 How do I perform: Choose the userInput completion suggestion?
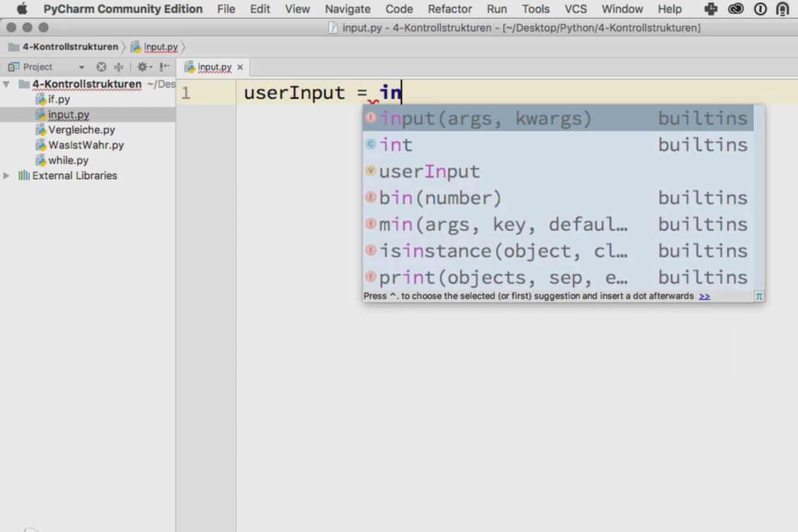click(x=558, y=172)
